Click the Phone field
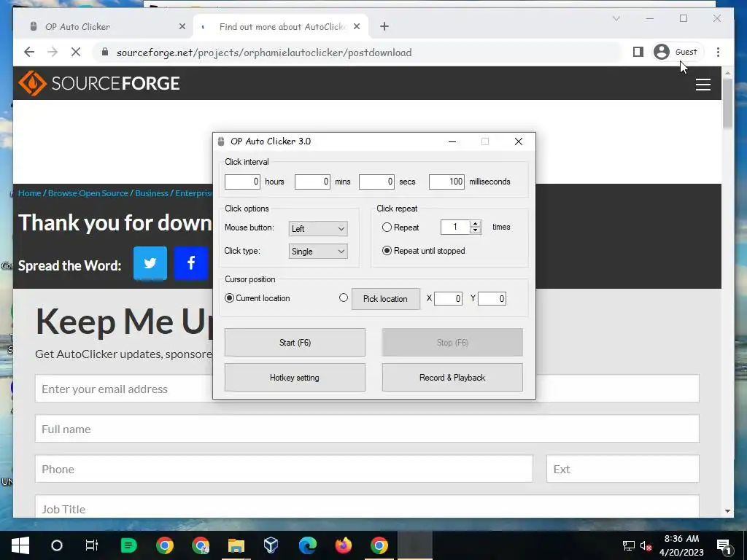The image size is (747, 560). click(x=284, y=469)
